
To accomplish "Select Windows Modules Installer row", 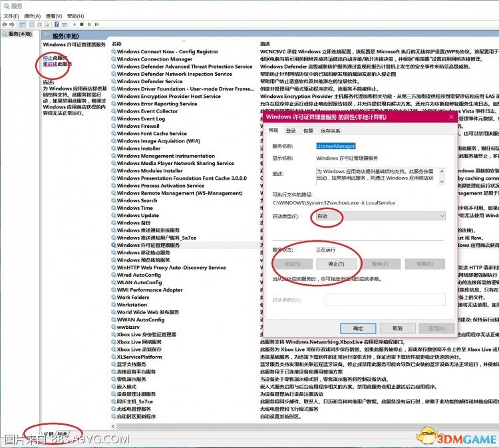I will click(x=150, y=170).
